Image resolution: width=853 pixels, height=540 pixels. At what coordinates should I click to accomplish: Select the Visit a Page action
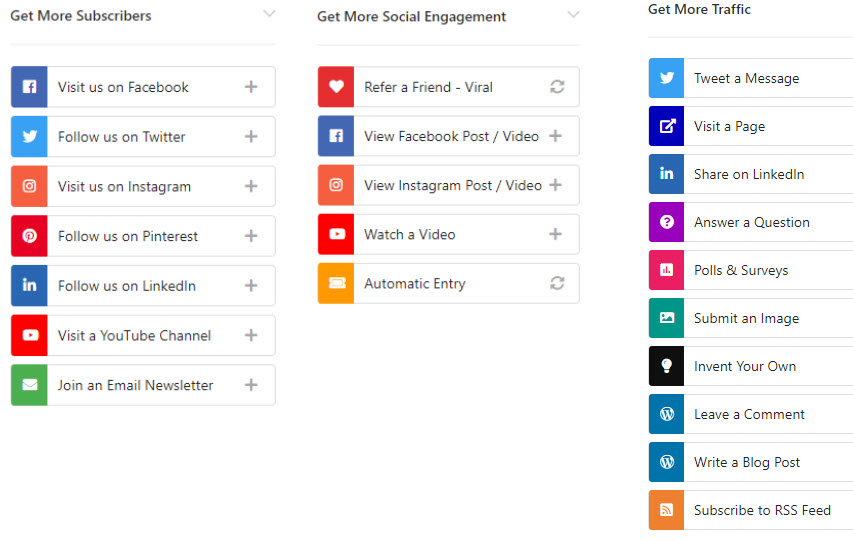coord(751,126)
